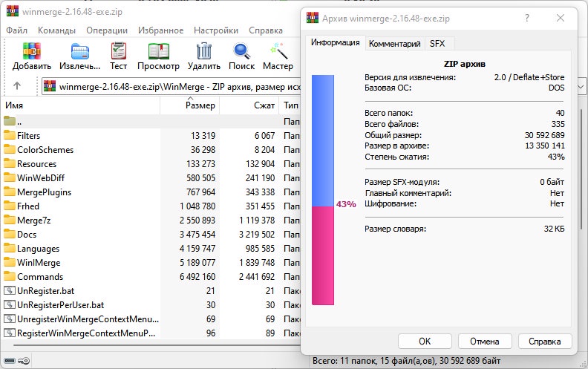Click the Удалить trash bin icon
This screenshot has height=369, width=588.
pos(204,51)
